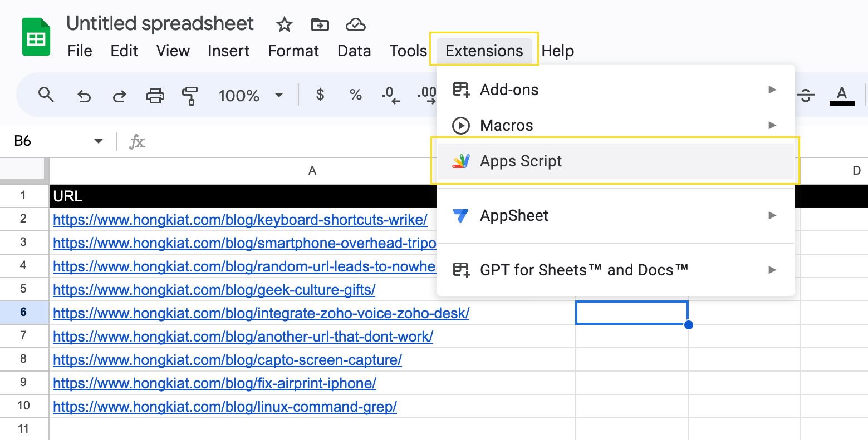Redo the last action

[x=119, y=96]
